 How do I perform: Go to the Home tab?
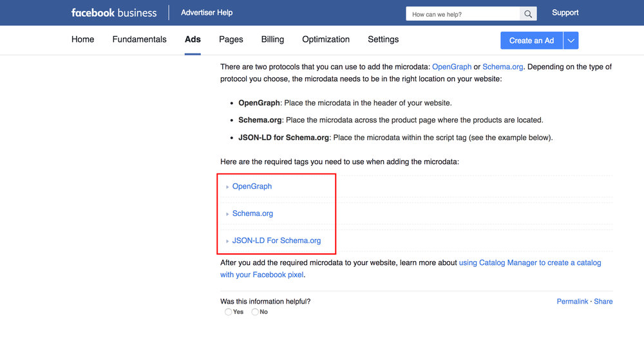pyautogui.click(x=82, y=39)
